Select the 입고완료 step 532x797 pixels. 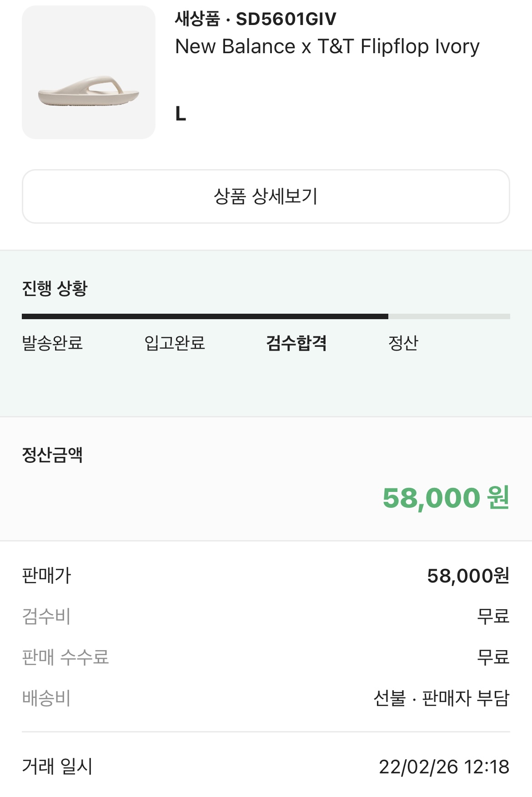[175, 343]
